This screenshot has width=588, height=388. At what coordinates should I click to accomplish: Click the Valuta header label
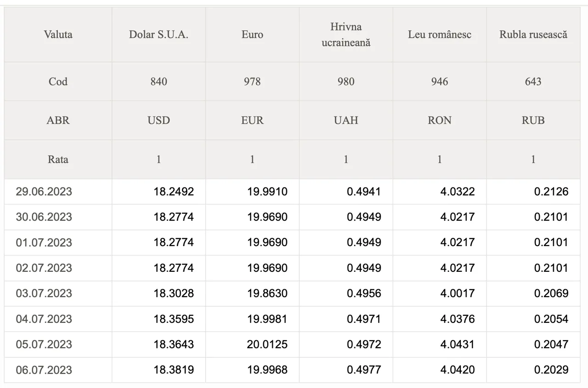(x=58, y=34)
